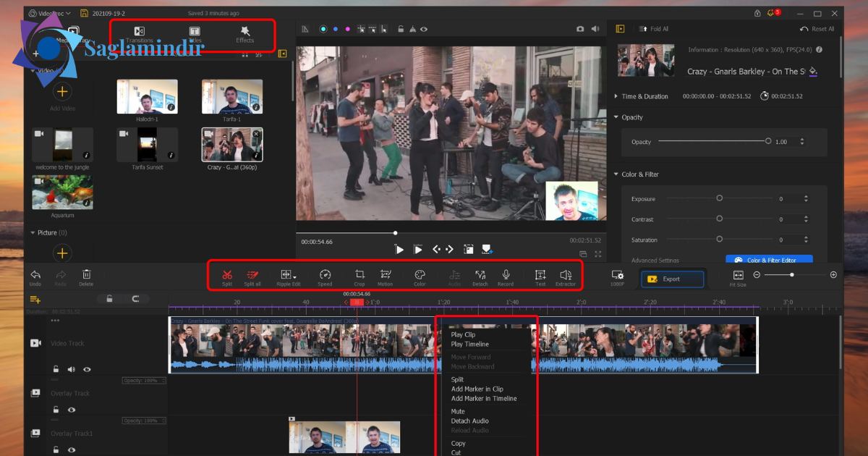Expand the Time & Duration section

tap(616, 96)
